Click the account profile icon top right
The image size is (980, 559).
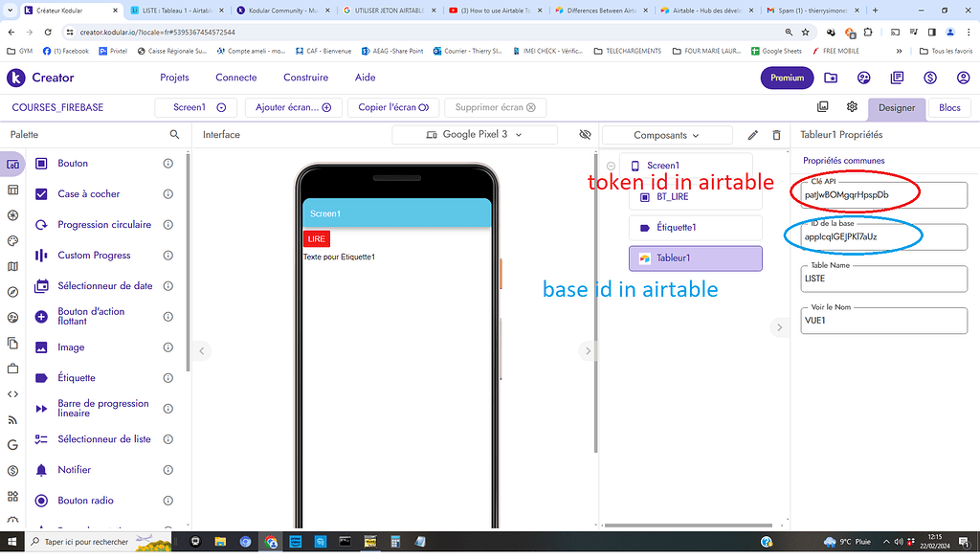pyautogui.click(x=963, y=77)
